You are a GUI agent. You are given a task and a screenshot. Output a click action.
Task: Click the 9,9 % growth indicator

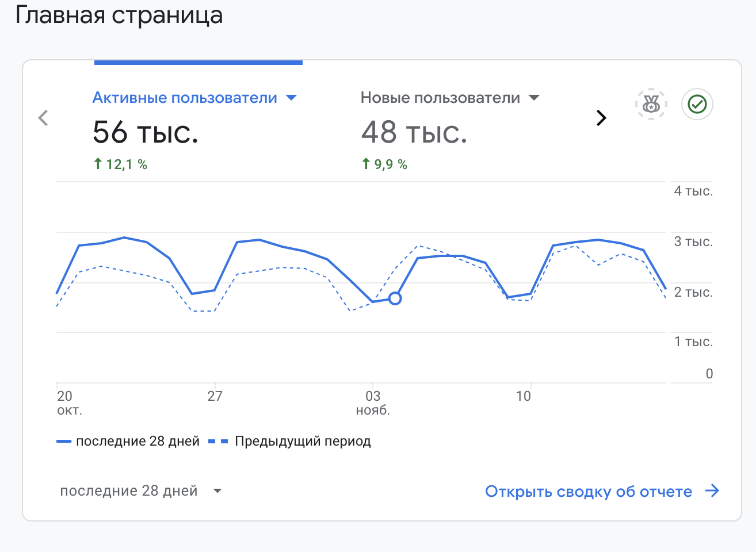[384, 164]
